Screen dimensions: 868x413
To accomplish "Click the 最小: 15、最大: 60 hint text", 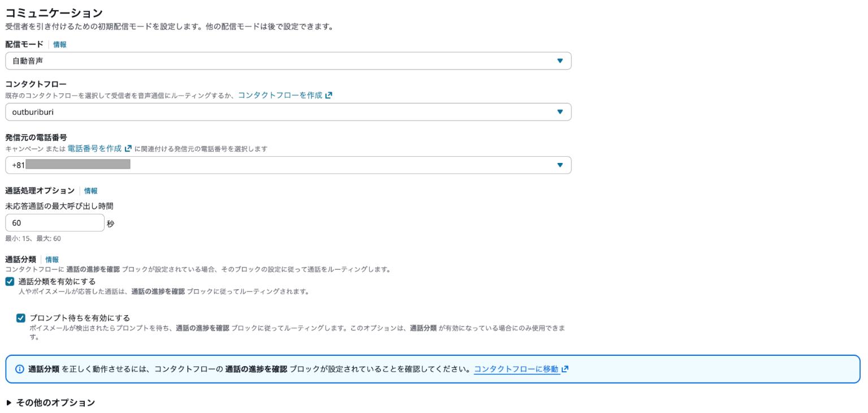I will 33,239.
